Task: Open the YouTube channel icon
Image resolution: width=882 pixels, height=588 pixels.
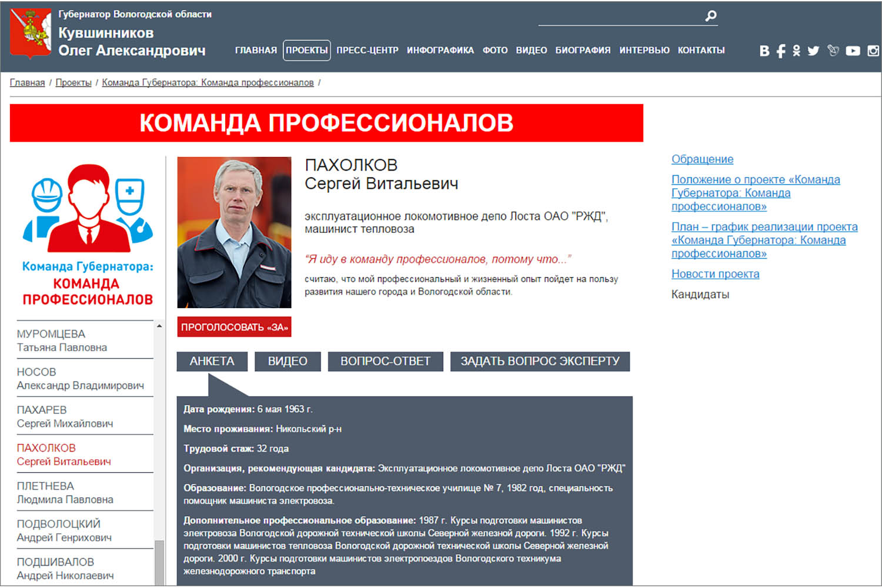Action: (x=853, y=51)
